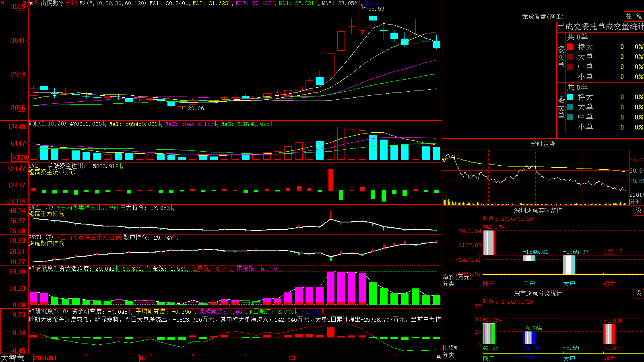Click the dark red 大单 buy swatch
The image size is (644, 362).
(570, 57)
